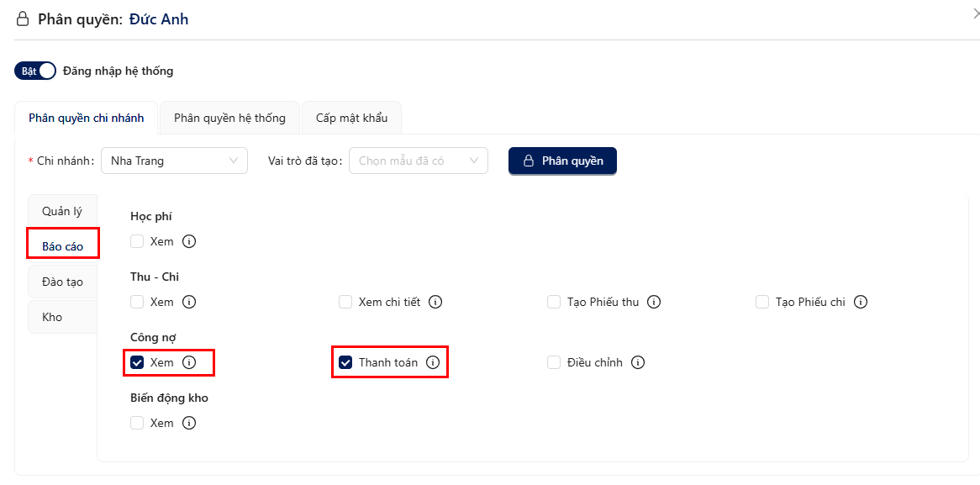This screenshot has width=980, height=485.
Task: Switch to Phân quyền hệ thống tab
Action: point(230,118)
